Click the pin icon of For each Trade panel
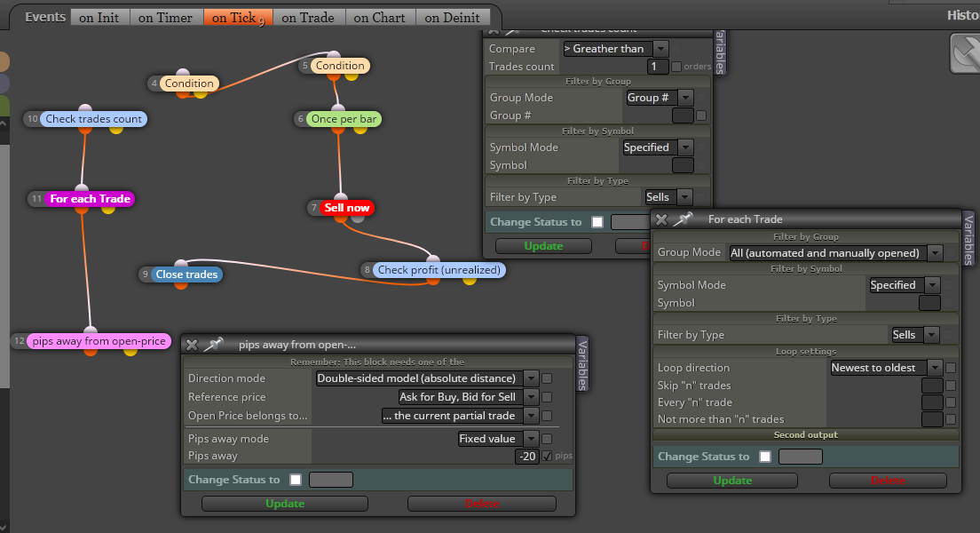 pyautogui.click(x=684, y=219)
